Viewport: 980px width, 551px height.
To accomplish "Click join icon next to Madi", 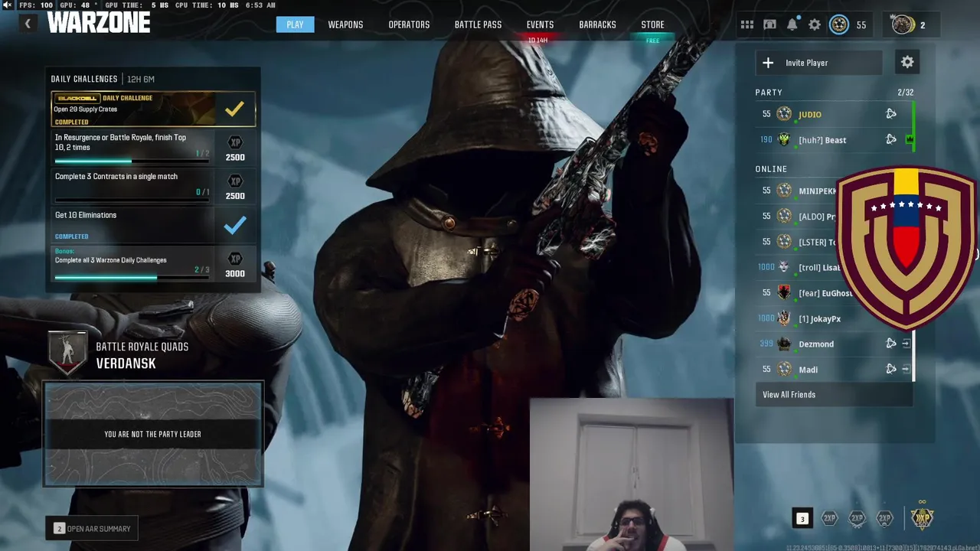I will pyautogui.click(x=906, y=369).
